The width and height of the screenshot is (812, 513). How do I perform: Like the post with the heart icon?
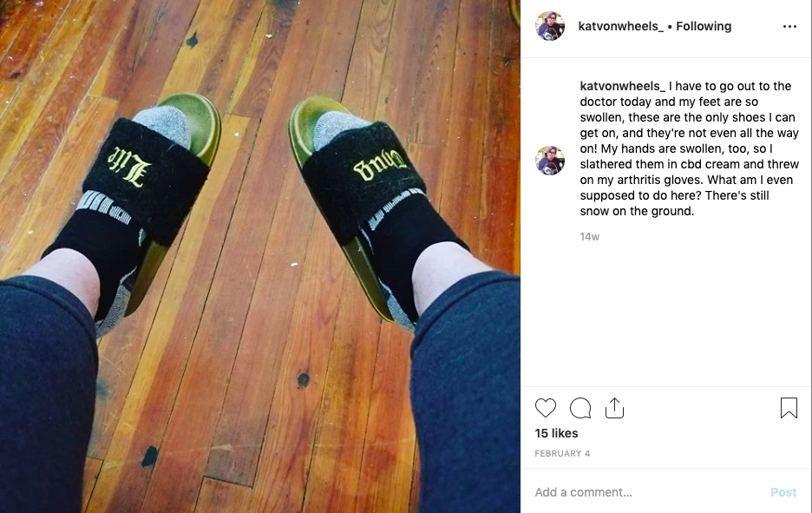(546, 408)
